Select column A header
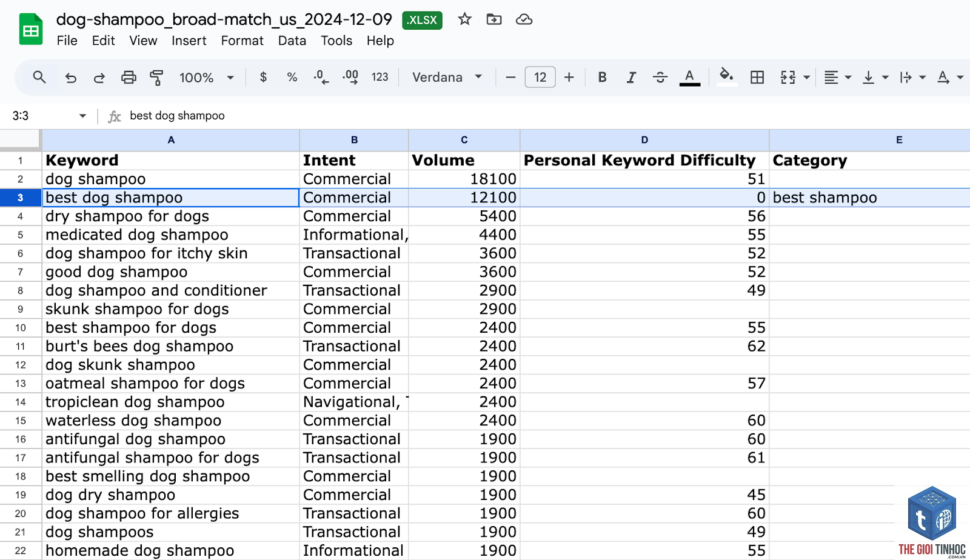 click(171, 140)
